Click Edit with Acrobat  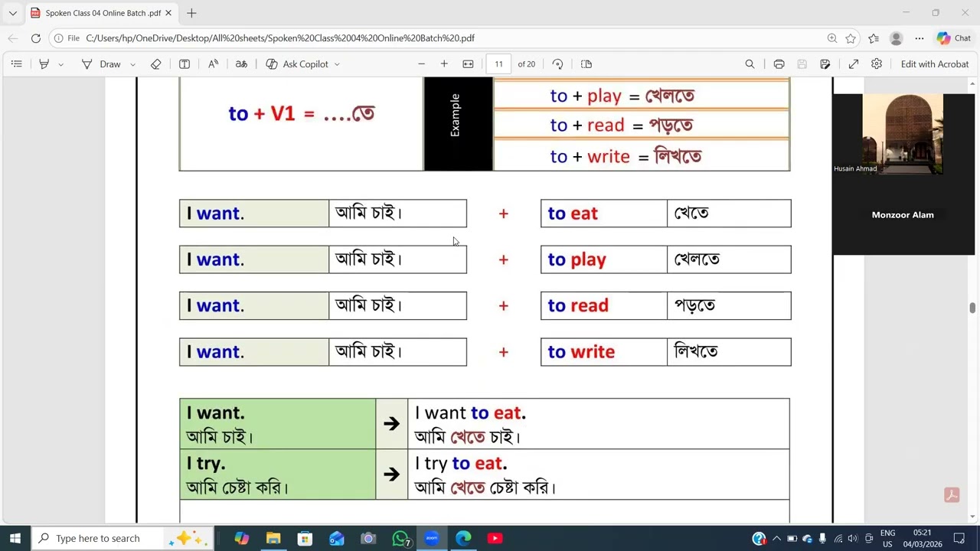click(x=935, y=64)
